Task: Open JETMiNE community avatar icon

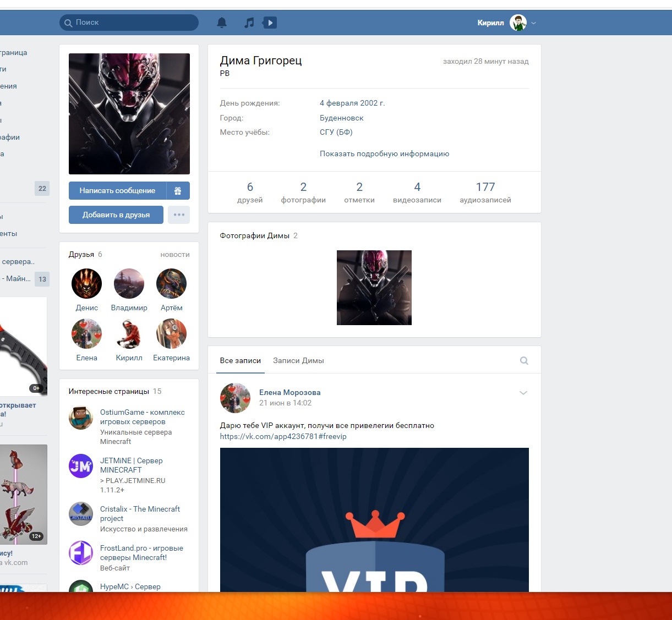Action: point(81,466)
